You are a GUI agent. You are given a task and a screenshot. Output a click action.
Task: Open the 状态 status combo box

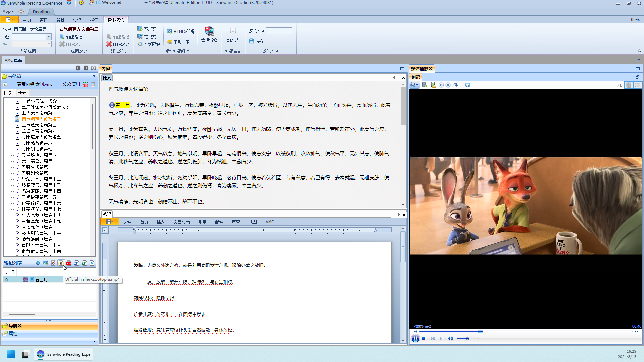[x=49, y=37]
